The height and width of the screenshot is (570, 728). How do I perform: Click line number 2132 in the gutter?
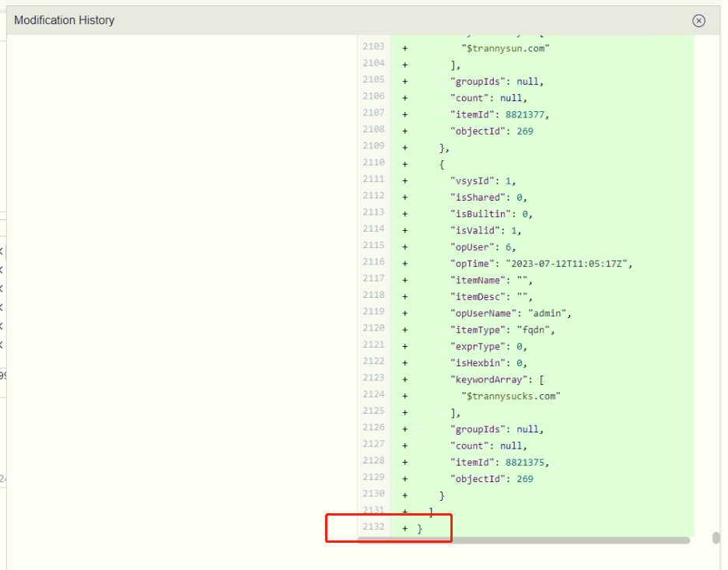[373, 528]
